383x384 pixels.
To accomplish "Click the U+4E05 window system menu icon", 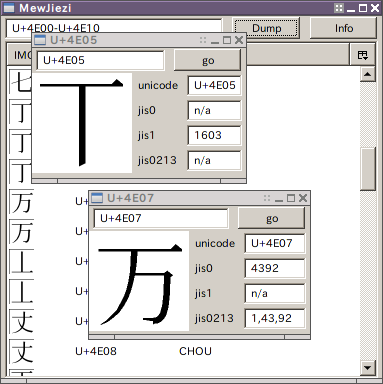I will (40, 40).
